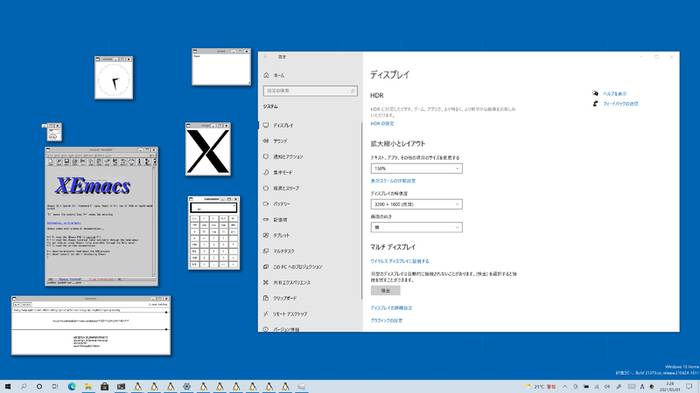The width and height of the screenshot is (700, 393).
Task: Launch Microsoft Edge from the taskbar
Action: pos(71,387)
